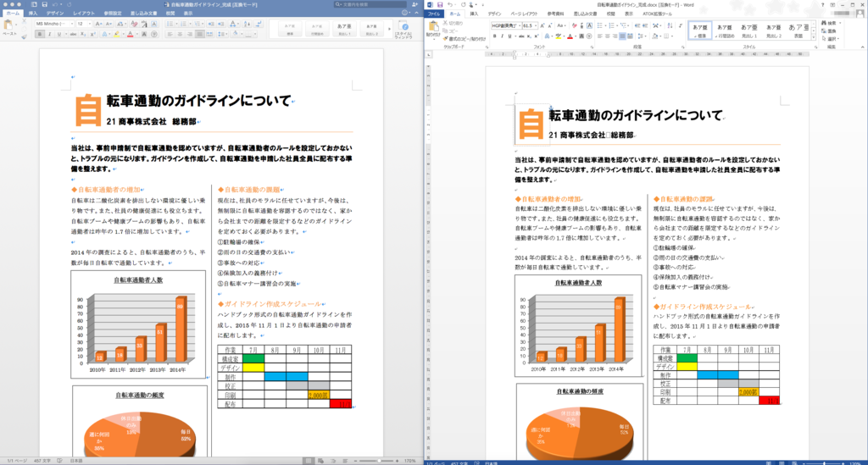Select the 行間詰め style in Windows Word
The width and height of the screenshot is (868, 465).
pos(725,30)
